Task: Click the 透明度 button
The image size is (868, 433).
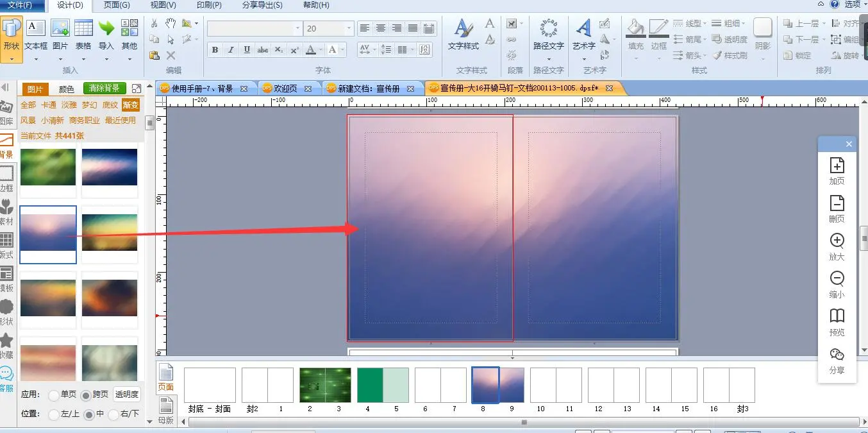Action: 126,395
